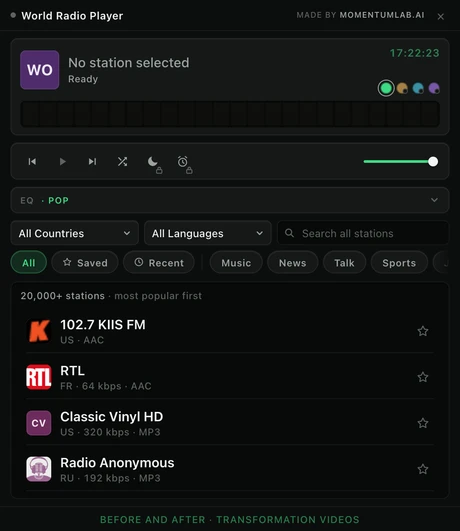Close the World Radio Player panel

click(x=440, y=16)
